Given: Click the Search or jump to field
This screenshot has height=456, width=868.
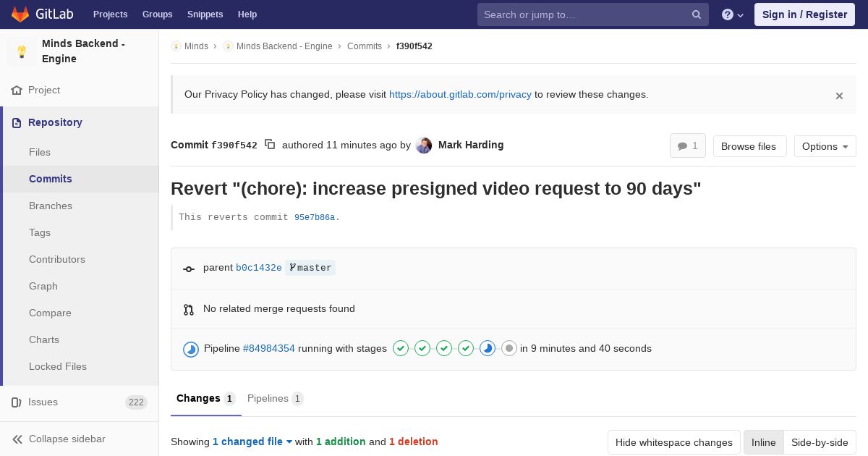Looking at the screenshot, I should [586, 14].
